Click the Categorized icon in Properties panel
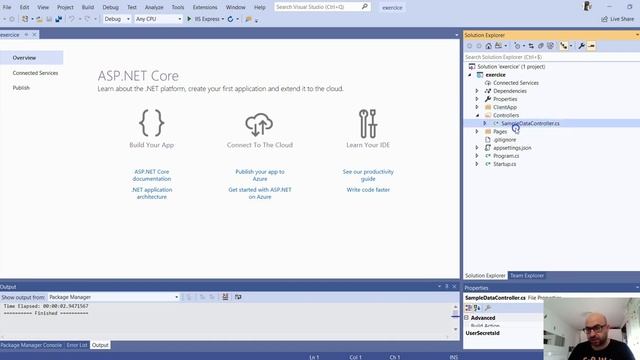The height and width of the screenshot is (360, 640). pos(469,308)
